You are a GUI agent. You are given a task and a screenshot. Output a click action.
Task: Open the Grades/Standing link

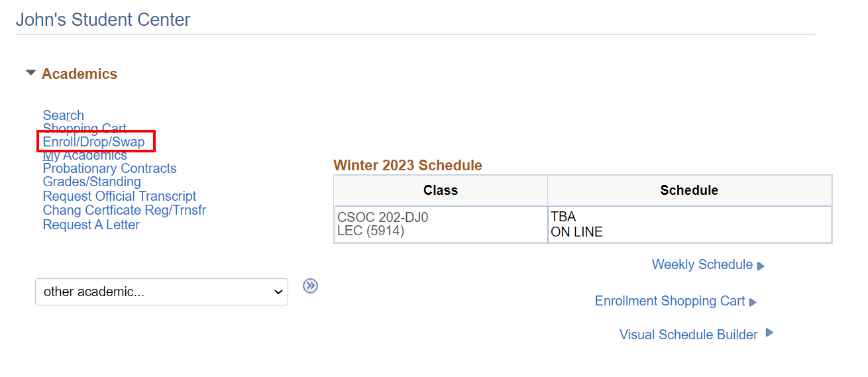click(91, 182)
